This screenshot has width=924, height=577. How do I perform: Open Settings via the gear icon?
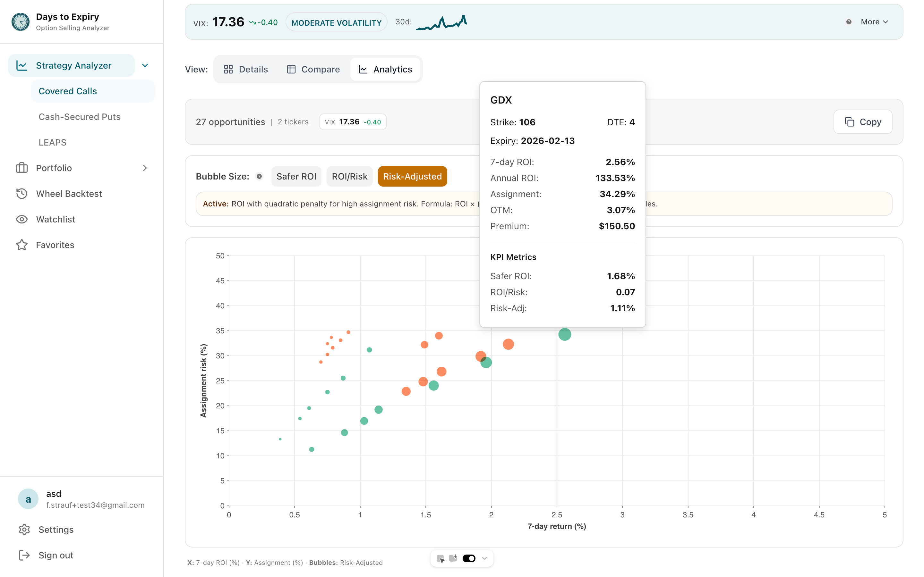click(24, 529)
